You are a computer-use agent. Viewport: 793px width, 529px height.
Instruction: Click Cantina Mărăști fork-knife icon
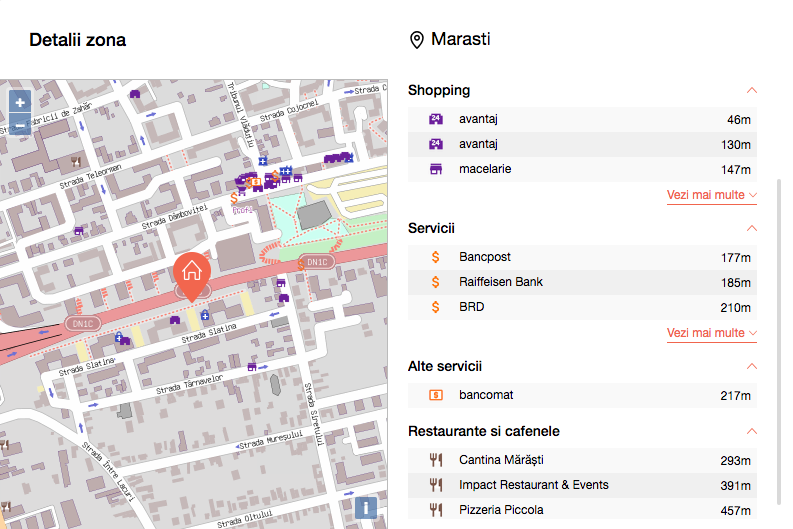coord(435,461)
